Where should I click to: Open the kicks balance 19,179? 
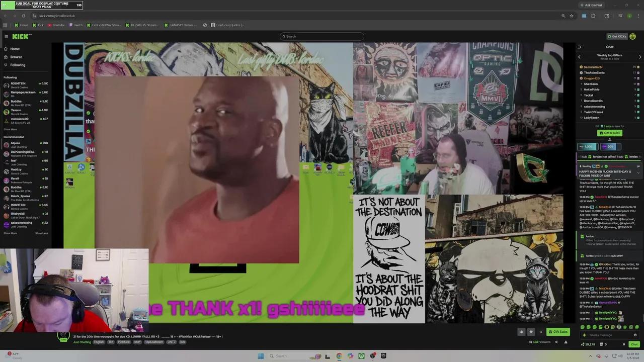coord(588,344)
